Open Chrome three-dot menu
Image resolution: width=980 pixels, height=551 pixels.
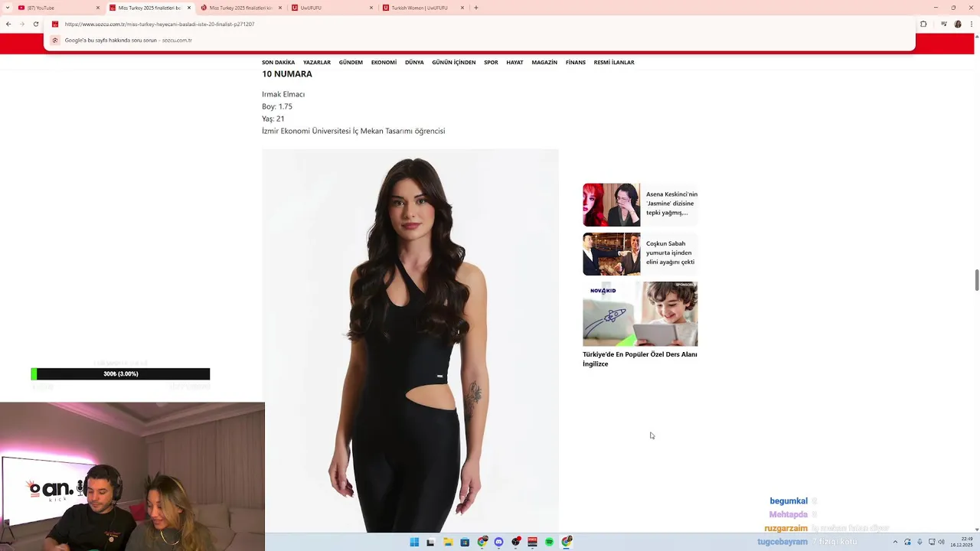(x=971, y=24)
